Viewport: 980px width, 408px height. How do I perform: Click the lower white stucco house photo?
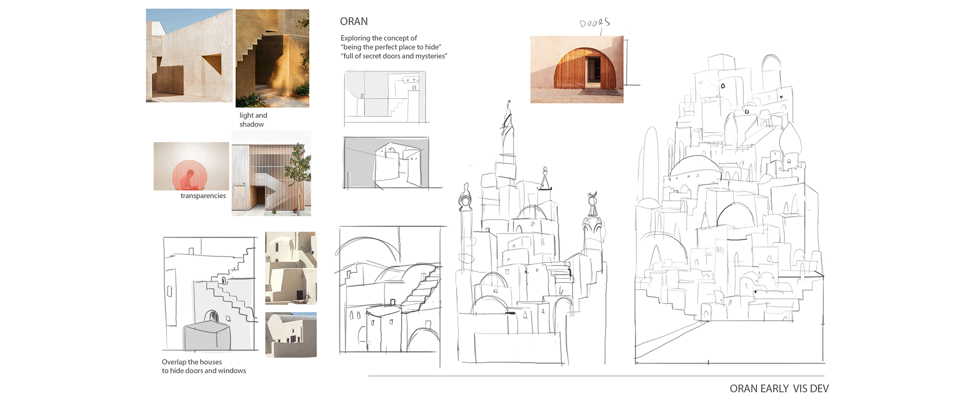click(x=291, y=335)
